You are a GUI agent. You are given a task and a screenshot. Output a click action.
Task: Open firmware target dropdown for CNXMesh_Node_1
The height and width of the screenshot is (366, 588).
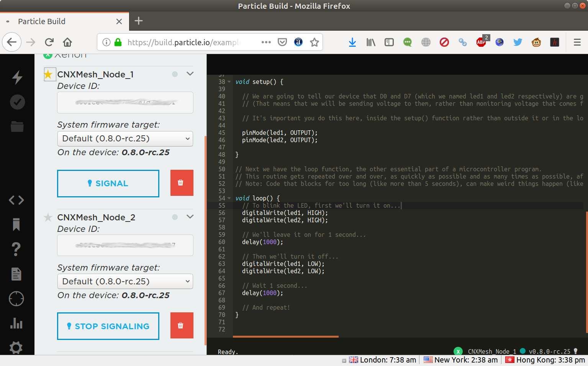pyautogui.click(x=125, y=139)
